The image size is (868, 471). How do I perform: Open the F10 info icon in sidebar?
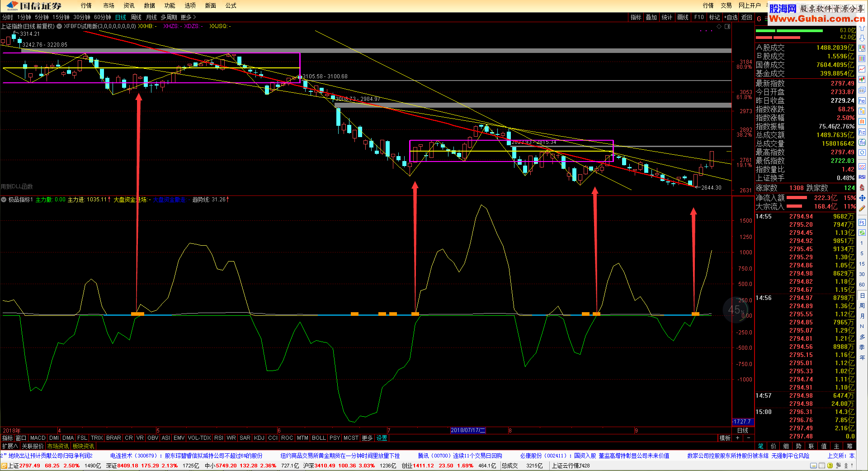coord(862,100)
